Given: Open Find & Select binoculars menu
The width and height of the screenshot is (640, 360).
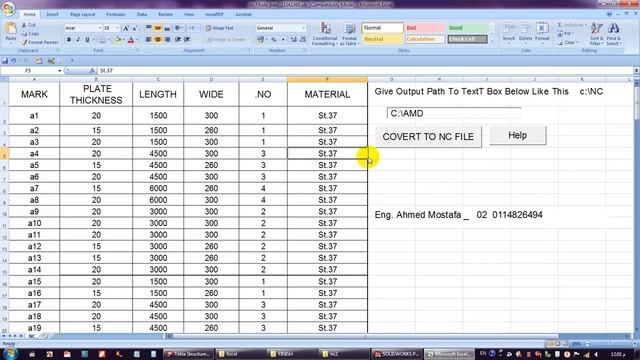Looking at the screenshot, I should (x=613, y=34).
